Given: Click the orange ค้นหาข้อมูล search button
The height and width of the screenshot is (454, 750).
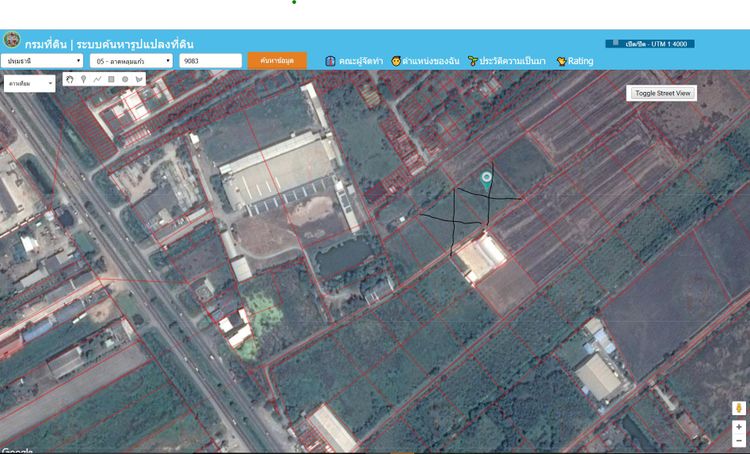Looking at the screenshot, I should point(277,61).
